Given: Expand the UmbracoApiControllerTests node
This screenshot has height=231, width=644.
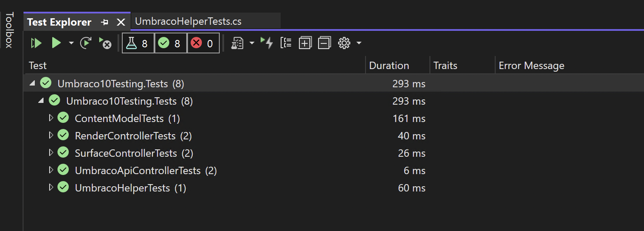Looking at the screenshot, I should pyautogui.click(x=51, y=170).
